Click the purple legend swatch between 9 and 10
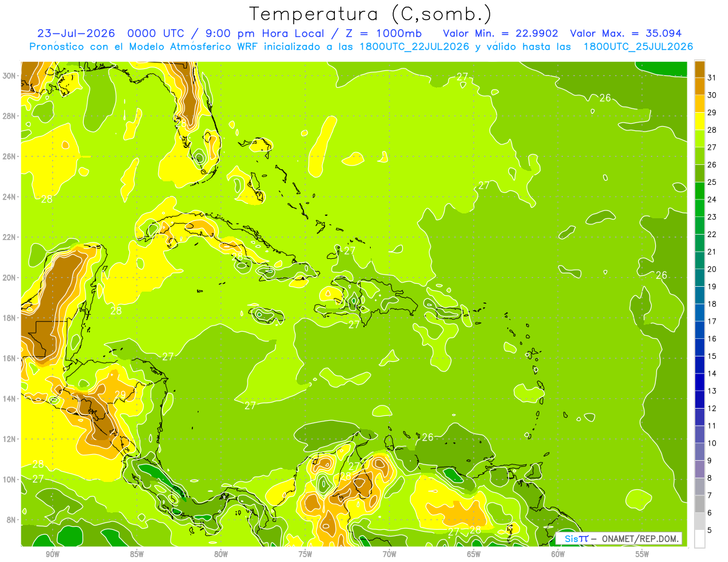 [699, 452]
